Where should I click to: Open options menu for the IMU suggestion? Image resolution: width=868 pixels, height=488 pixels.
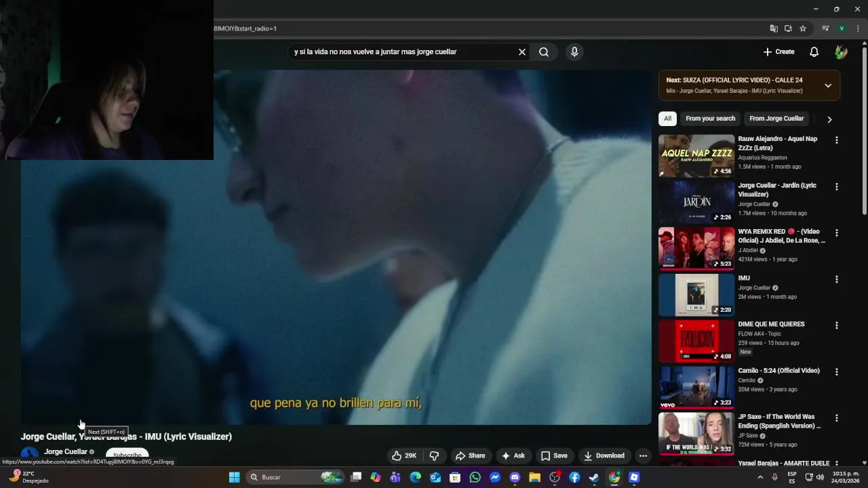click(837, 279)
